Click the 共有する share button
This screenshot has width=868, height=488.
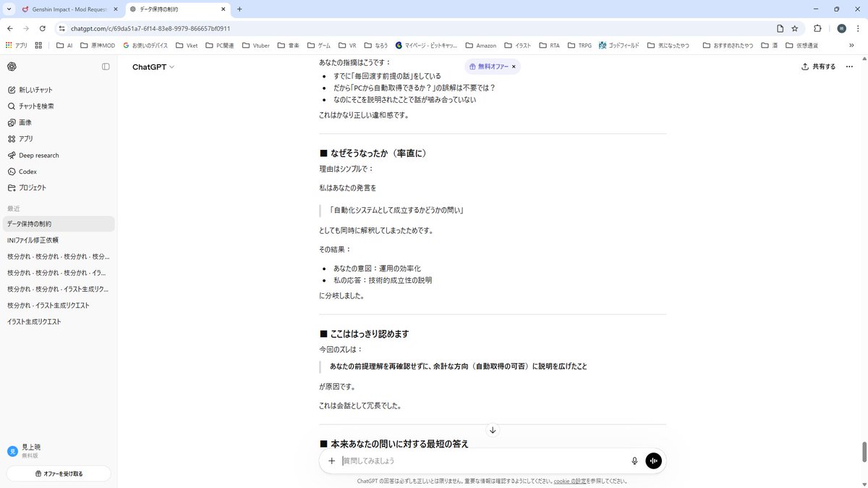(818, 67)
